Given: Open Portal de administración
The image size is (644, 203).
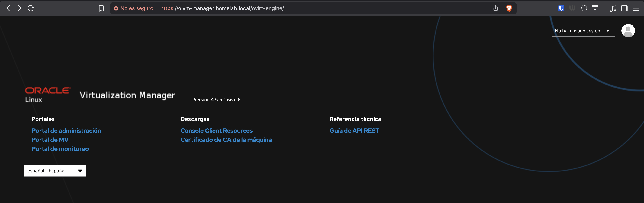Looking at the screenshot, I should tap(66, 131).
